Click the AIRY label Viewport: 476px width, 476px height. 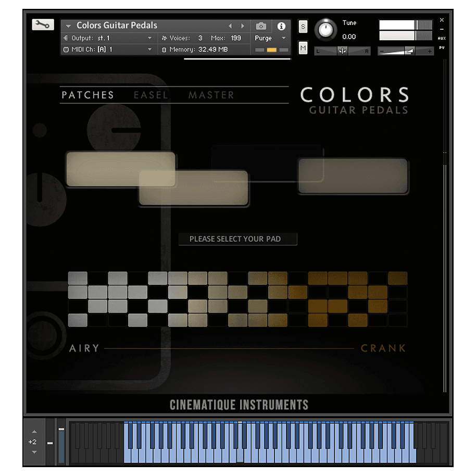pyautogui.click(x=84, y=348)
